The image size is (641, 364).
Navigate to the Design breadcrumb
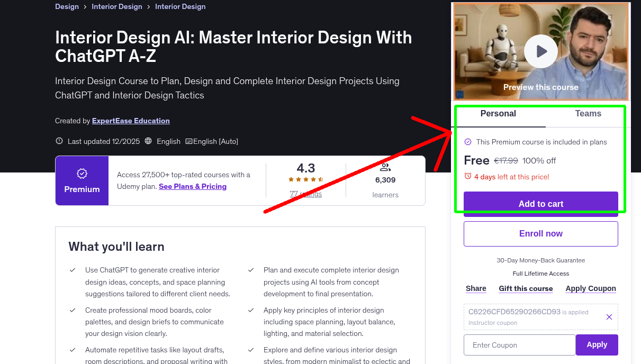[x=67, y=6]
